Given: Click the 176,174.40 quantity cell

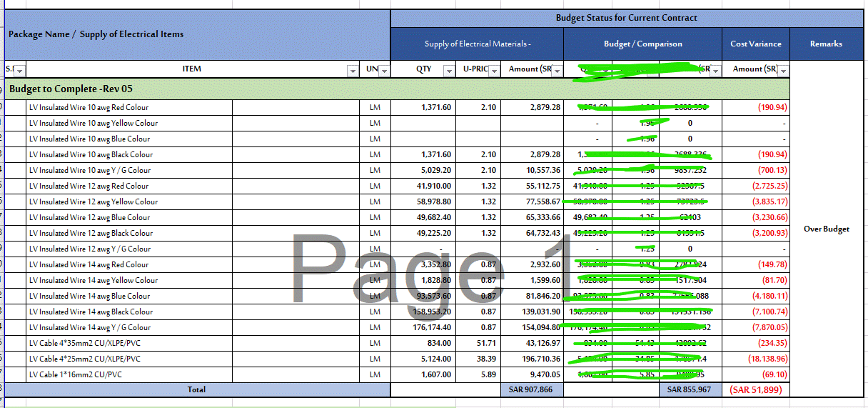Looking at the screenshot, I should [x=424, y=327].
